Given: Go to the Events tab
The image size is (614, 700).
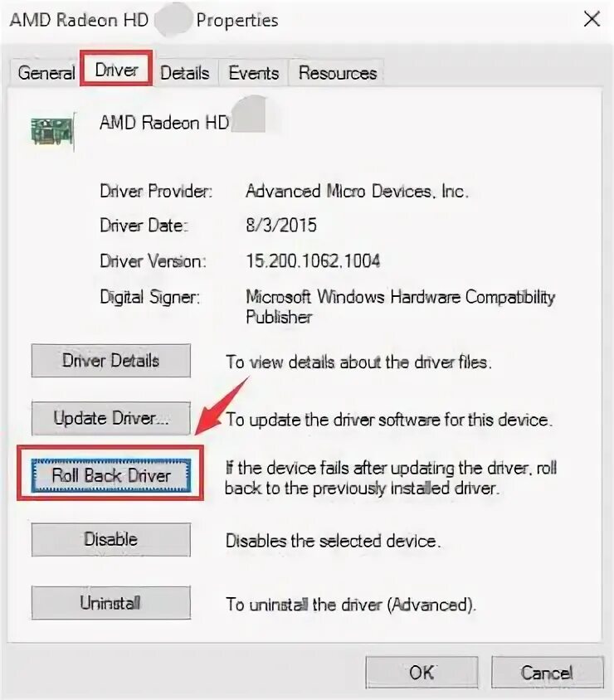Looking at the screenshot, I should point(254,73).
